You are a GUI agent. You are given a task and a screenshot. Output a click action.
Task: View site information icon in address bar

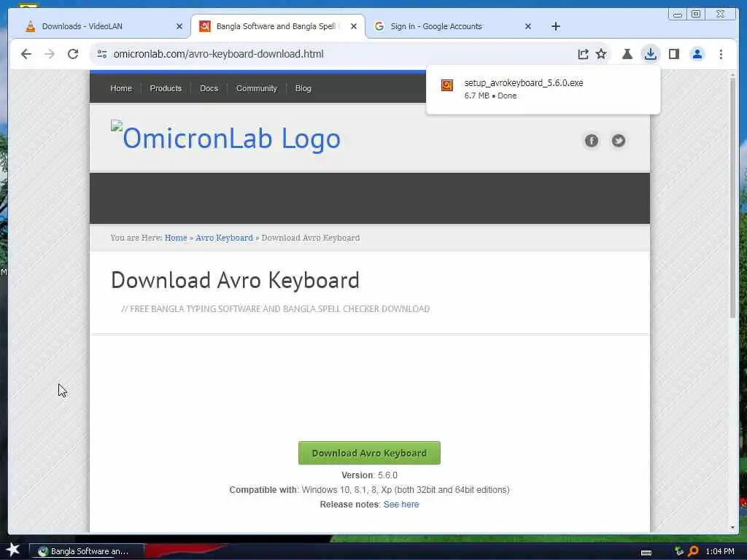click(x=102, y=54)
